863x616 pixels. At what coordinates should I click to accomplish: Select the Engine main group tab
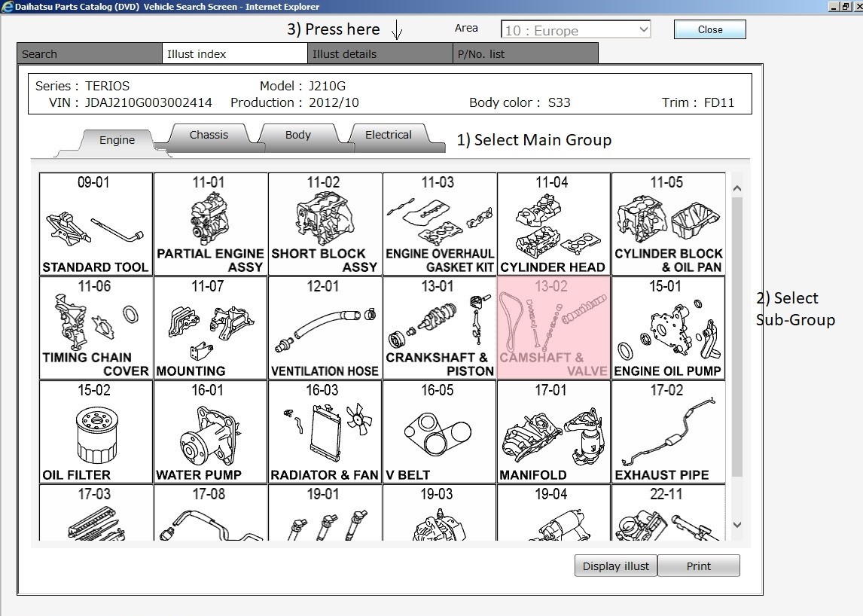(x=117, y=140)
